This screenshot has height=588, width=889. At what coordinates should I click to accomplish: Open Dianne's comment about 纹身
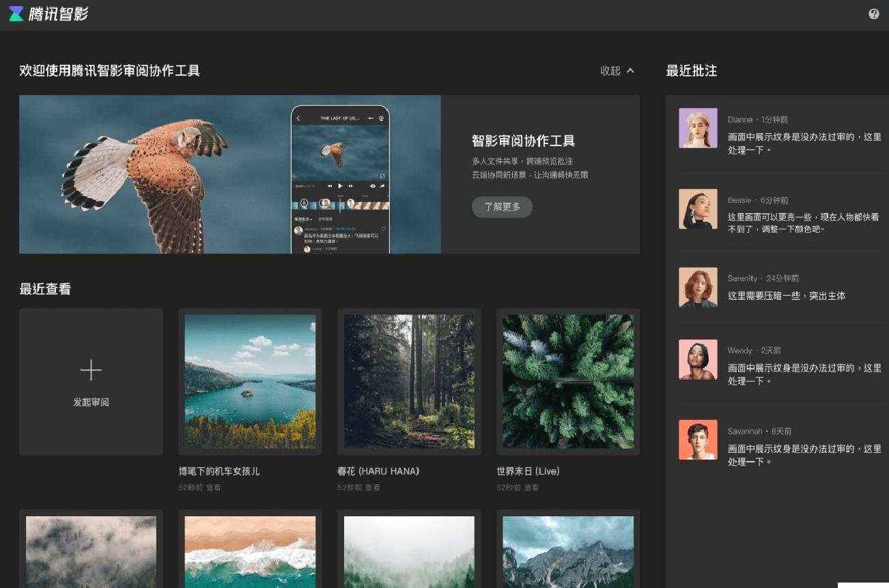coord(804,143)
